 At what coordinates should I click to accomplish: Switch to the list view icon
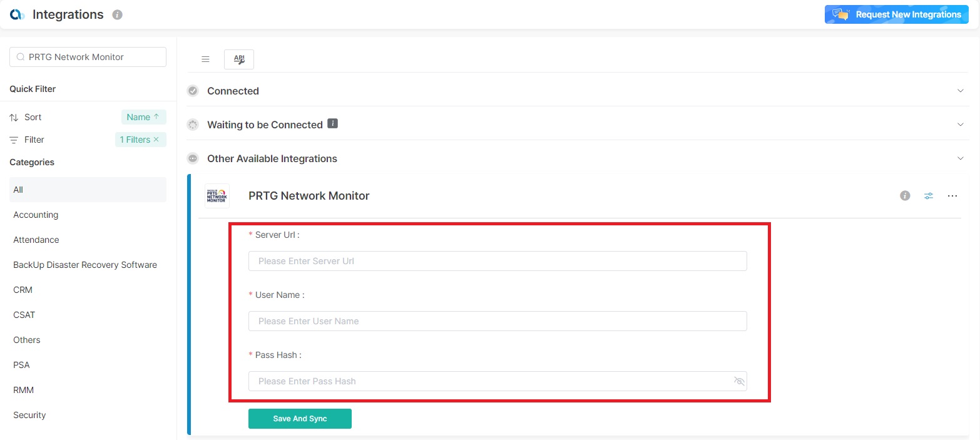pyautogui.click(x=205, y=59)
